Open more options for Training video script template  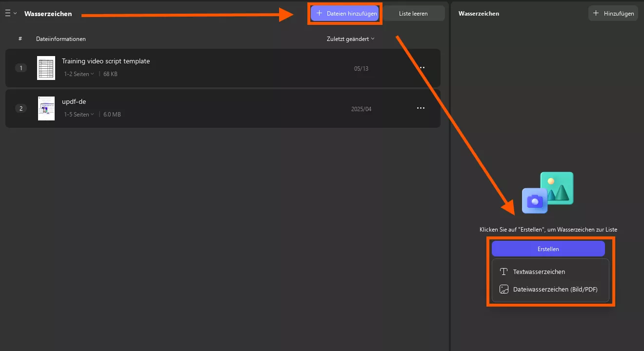click(x=421, y=68)
